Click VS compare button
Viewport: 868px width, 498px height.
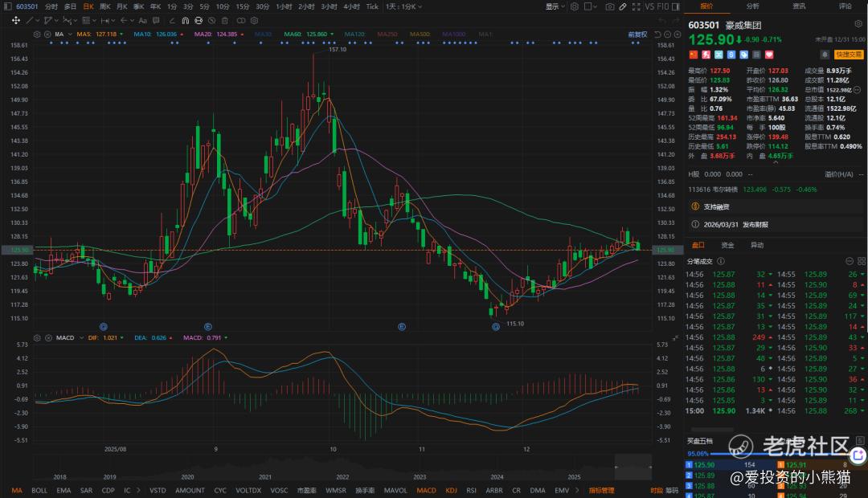click(650, 6)
